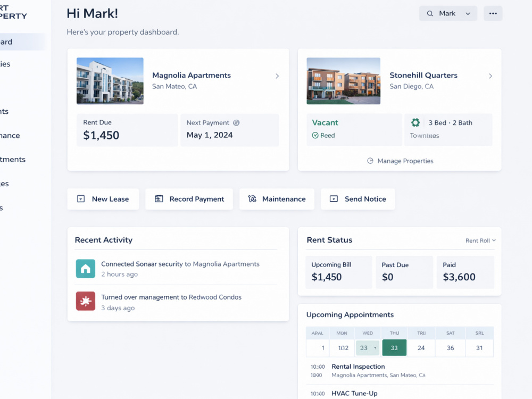Click the New Lease document icon
532x399 pixels.
pos(81,199)
